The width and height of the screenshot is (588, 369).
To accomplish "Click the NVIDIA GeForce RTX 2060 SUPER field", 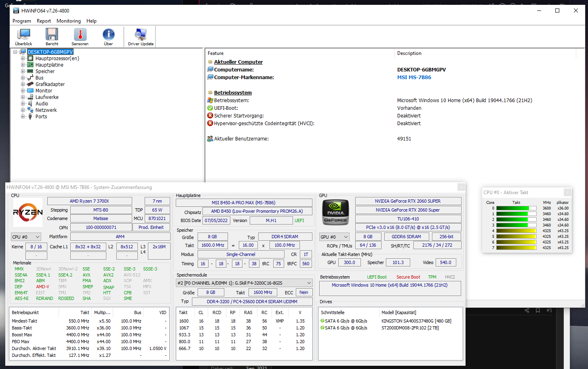I will [x=408, y=201].
